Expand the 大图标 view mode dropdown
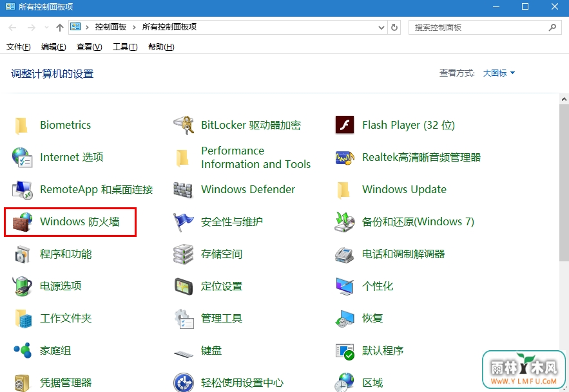Image resolution: width=569 pixels, height=392 pixels. [x=499, y=73]
